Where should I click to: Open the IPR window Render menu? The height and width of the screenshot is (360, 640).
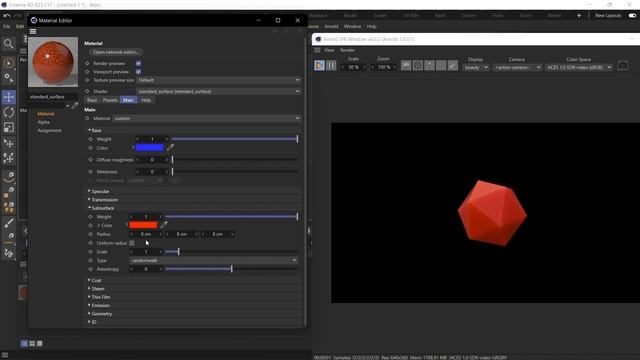tap(347, 50)
